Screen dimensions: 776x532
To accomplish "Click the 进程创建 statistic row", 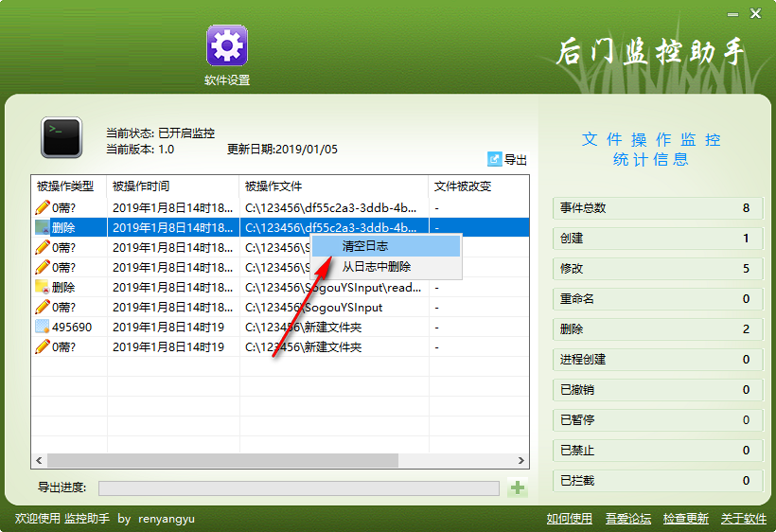I will [658, 360].
